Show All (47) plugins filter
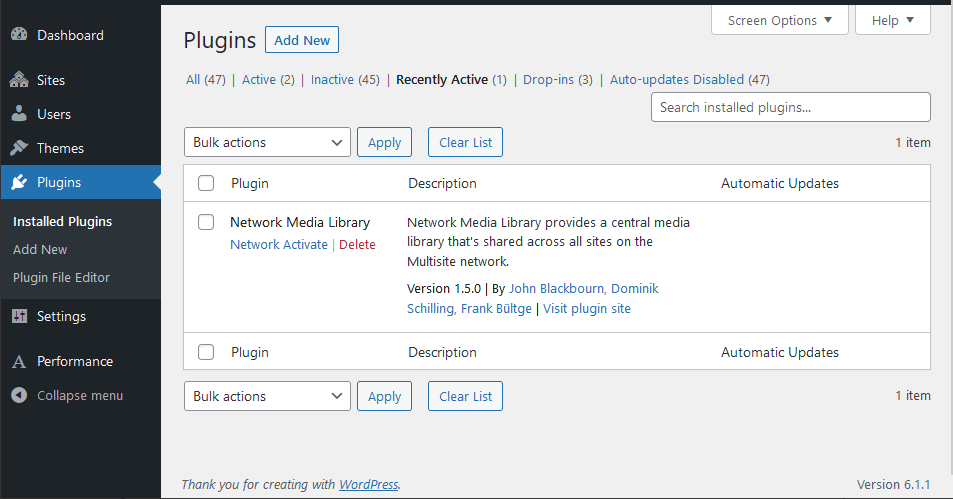 (x=205, y=80)
